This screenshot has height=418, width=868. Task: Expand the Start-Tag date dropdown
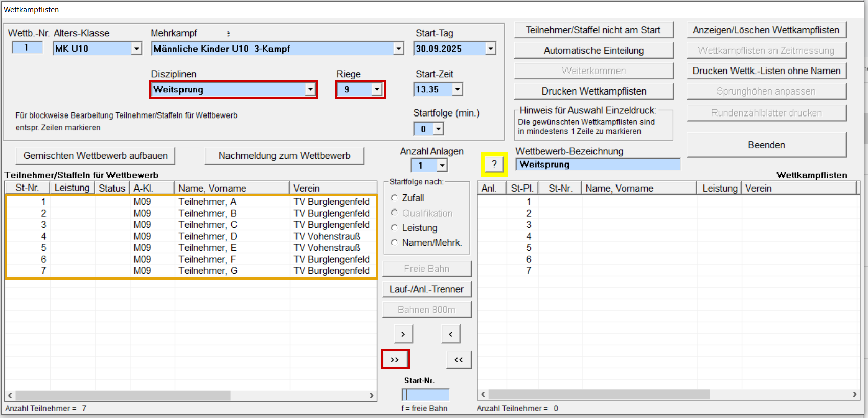[x=491, y=49]
